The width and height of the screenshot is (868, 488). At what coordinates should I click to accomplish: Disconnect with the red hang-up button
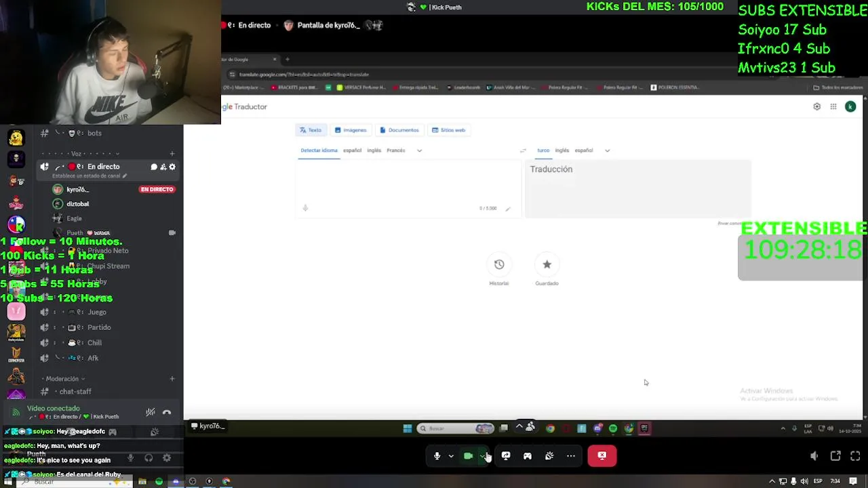click(602, 456)
